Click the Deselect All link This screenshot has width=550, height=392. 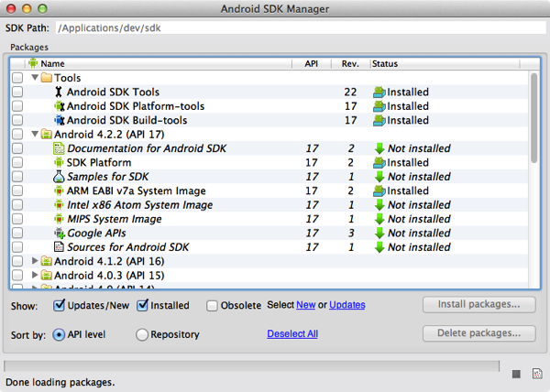[292, 334]
